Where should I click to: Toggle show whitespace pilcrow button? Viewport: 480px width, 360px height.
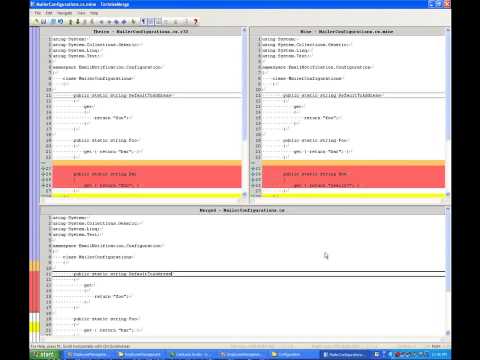tap(143, 22)
